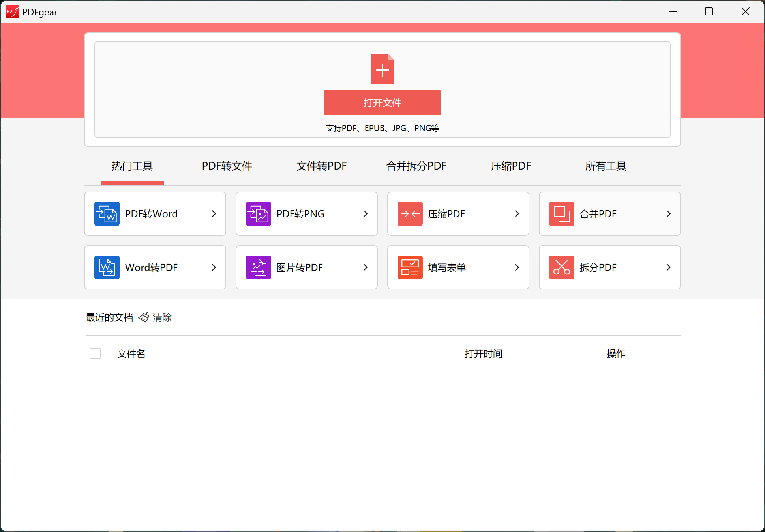Select the 合并PDF merge icon
The image size is (765, 532).
(x=561, y=213)
